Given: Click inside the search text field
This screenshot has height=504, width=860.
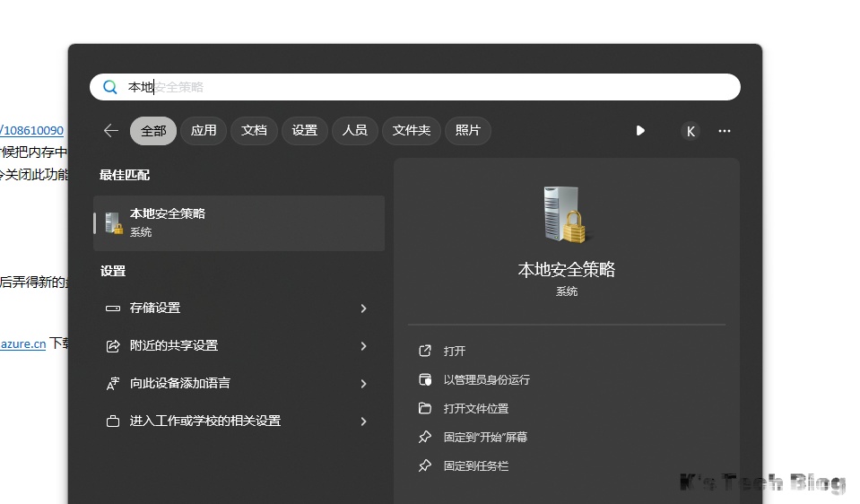Looking at the screenshot, I should 430,87.
